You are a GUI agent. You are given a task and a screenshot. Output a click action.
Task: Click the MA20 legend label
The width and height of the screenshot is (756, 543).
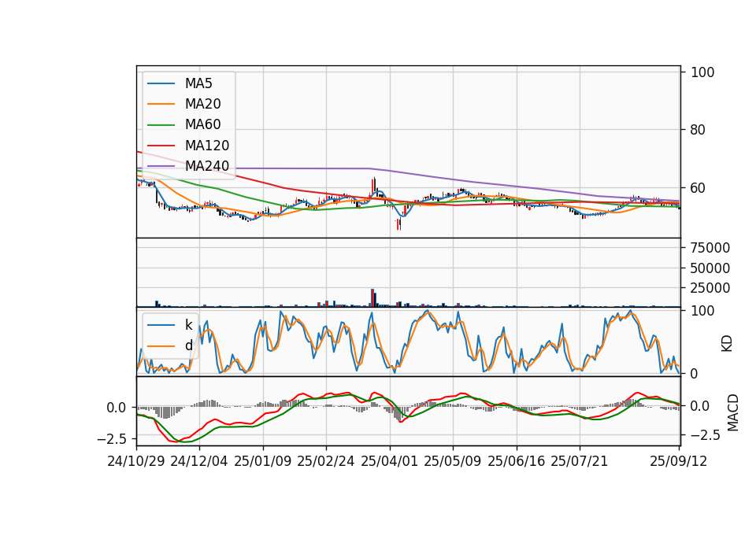[x=202, y=104]
